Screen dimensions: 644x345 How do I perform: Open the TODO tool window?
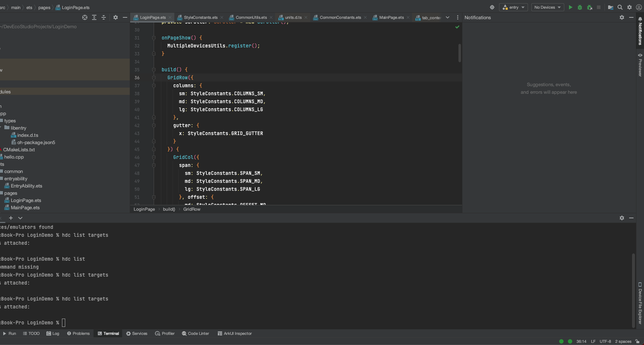coord(31,333)
